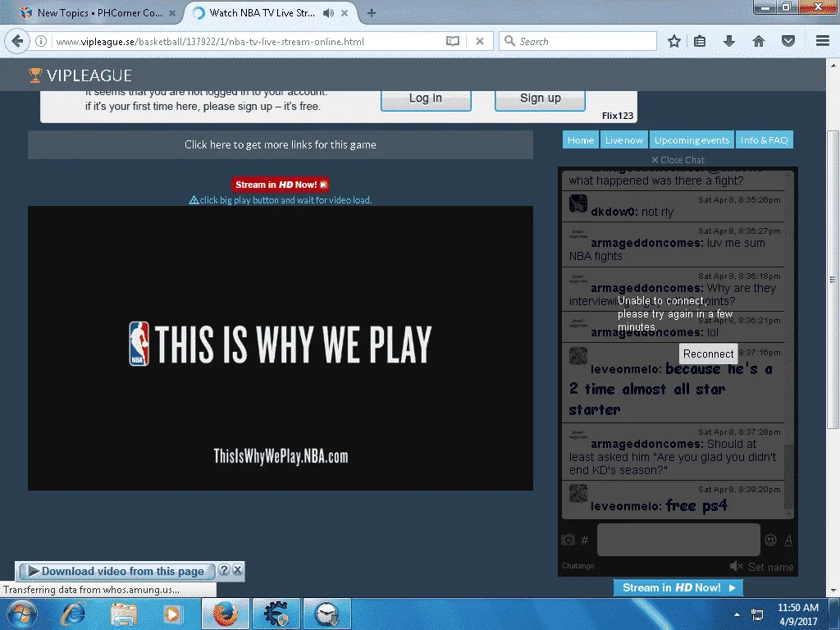
Task: Select Firefox in the taskbar
Action: pos(225,614)
